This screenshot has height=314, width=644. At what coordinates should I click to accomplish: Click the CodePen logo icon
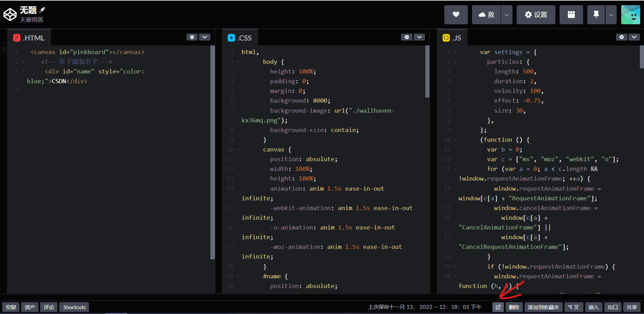tap(10, 15)
